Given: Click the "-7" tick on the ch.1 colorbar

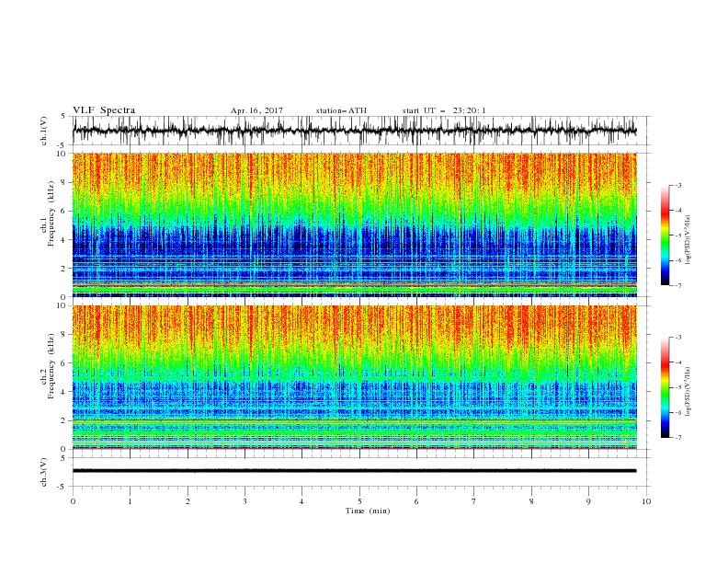Looking at the screenshot, I should [x=678, y=285].
